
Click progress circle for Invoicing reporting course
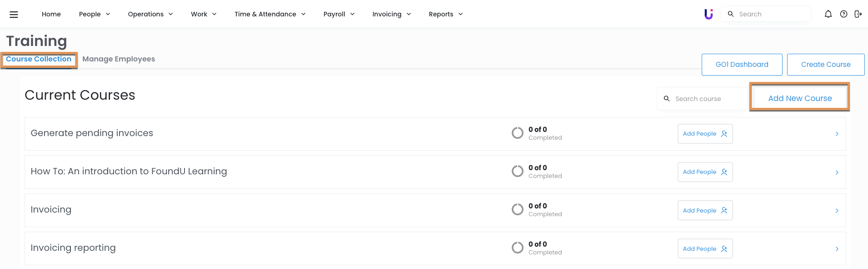point(517,248)
